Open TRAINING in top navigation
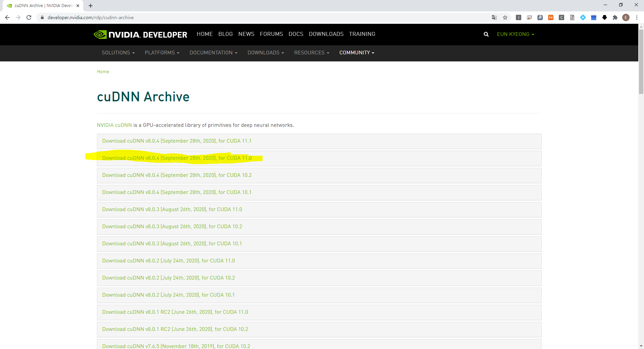 tap(362, 34)
